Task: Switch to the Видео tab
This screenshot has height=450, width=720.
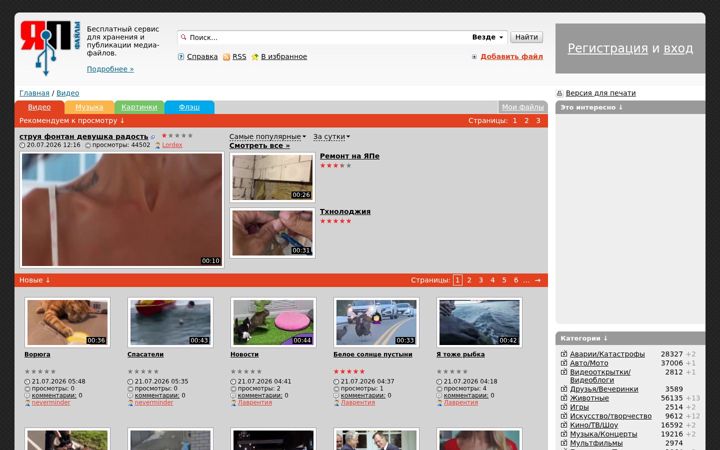Action: (39, 107)
